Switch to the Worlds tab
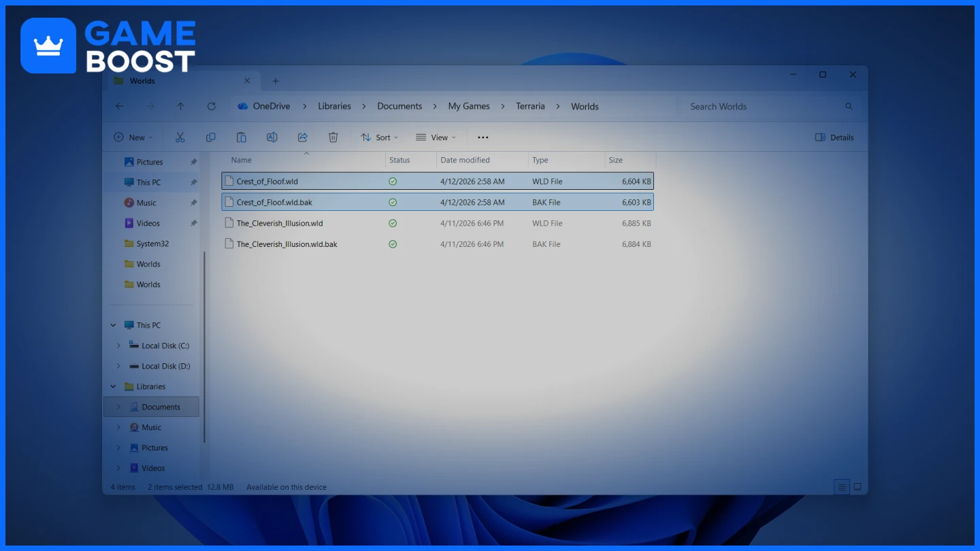The image size is (980, 551). [142, 81]
